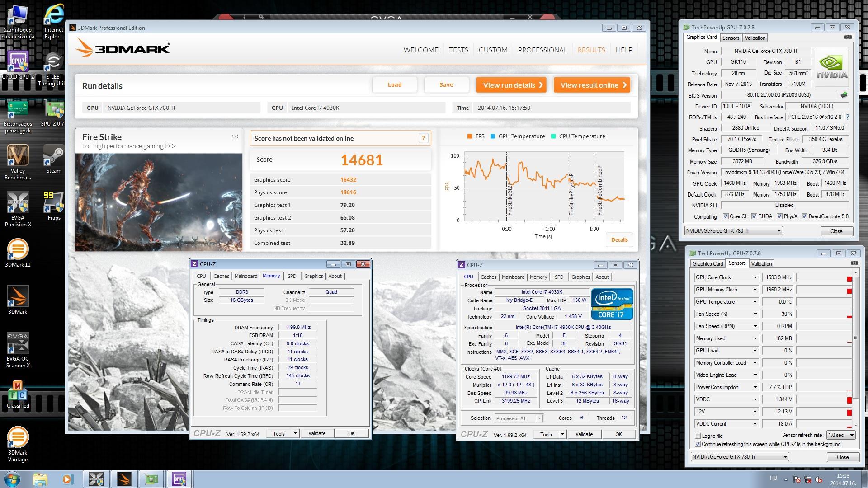The image size is (868, 488).
Task: Open GPU selector dropdown in GPU-Z Graphics Card window
Action: coord(733,231)
